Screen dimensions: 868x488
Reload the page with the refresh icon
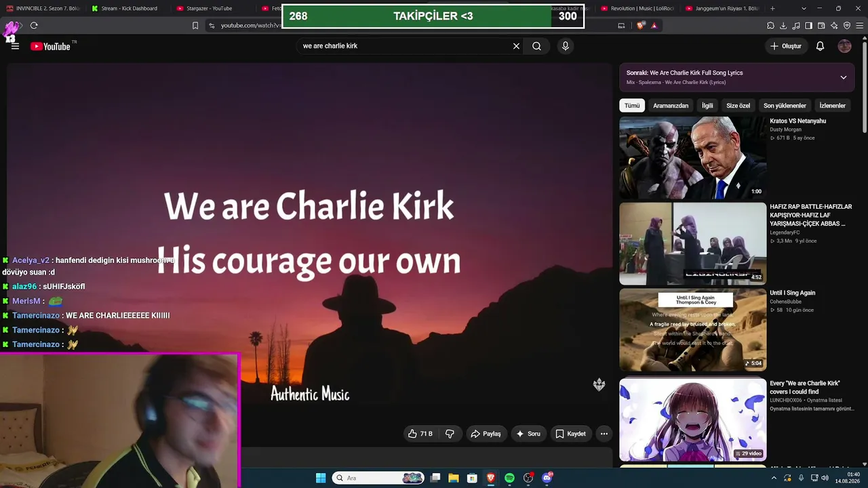(34, 26)
